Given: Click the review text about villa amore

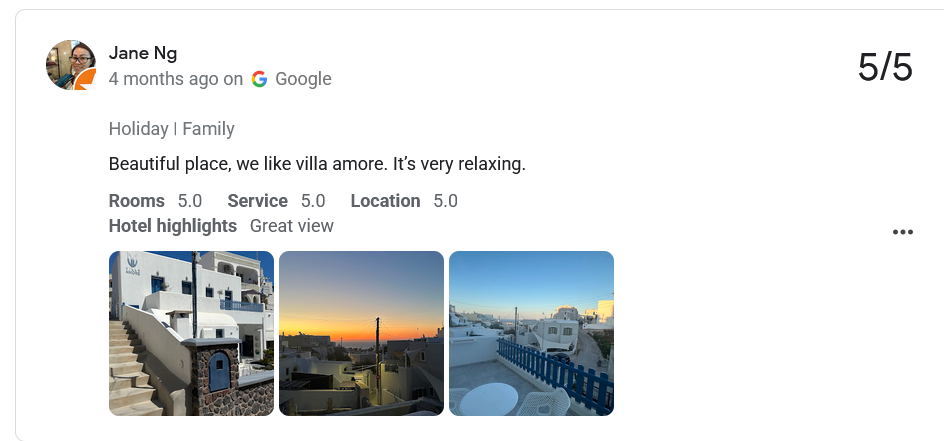Looking at the screenshot, I should point(317,164).
